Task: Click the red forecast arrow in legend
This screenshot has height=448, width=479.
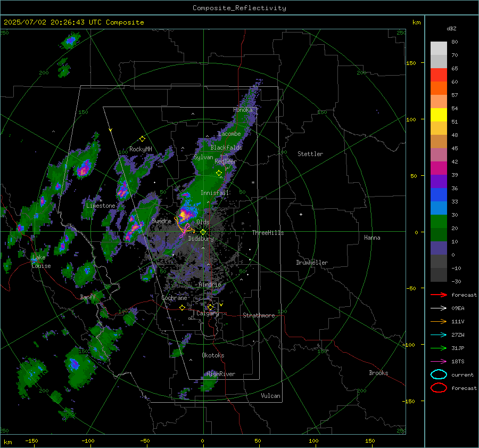Action: [x=439, y=295]
